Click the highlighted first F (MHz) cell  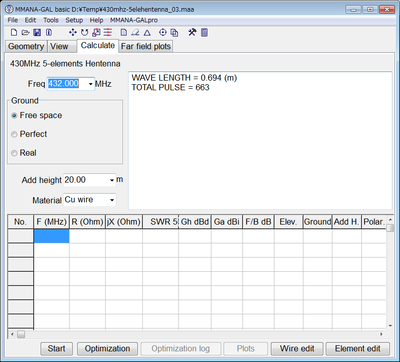pyautogui.click(x=52, y=236)
